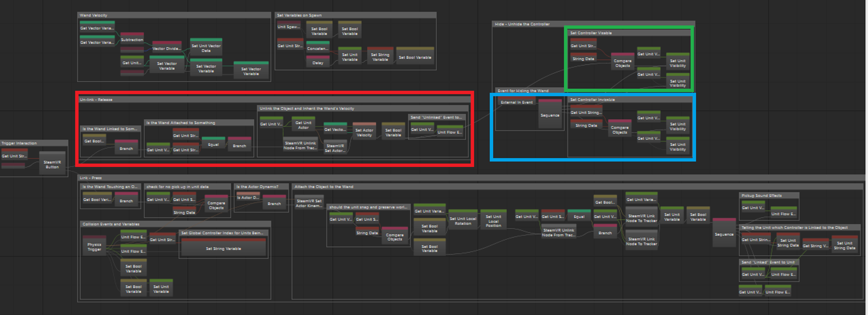Select Branch in Is the Wand Linked group
Image resolution: width=868 pixels, height=315 pixels.
click(126, 146)
